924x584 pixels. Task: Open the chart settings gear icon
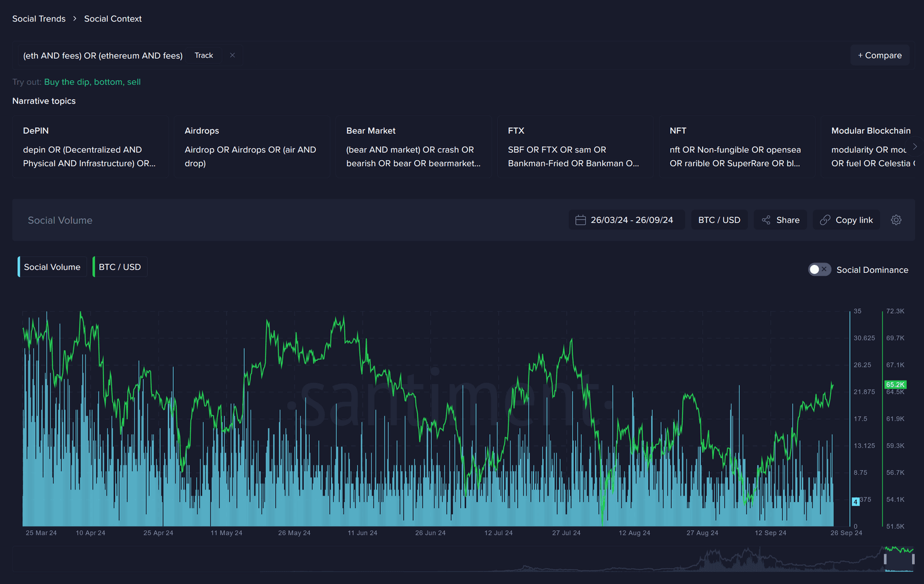(x=896, y=220)
